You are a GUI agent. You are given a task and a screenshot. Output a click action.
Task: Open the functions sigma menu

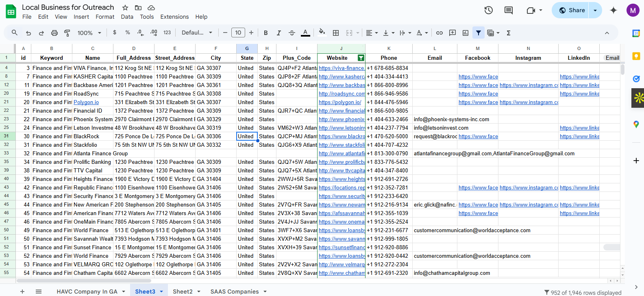pyautogui.click(x=509, y=33)
